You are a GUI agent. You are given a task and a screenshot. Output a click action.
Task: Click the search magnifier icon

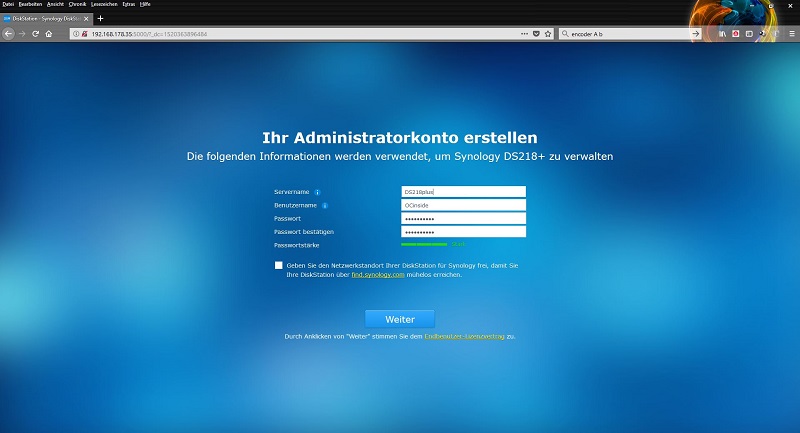[565, 34]
